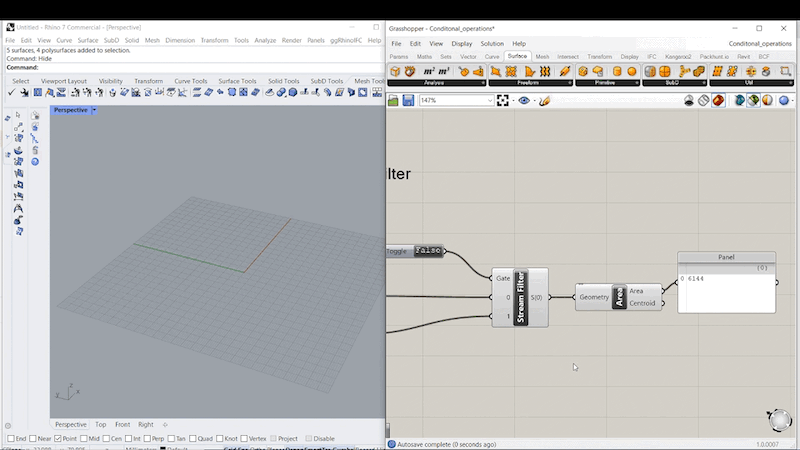Switch to the Top viewport tab

[x=101, y=424]
